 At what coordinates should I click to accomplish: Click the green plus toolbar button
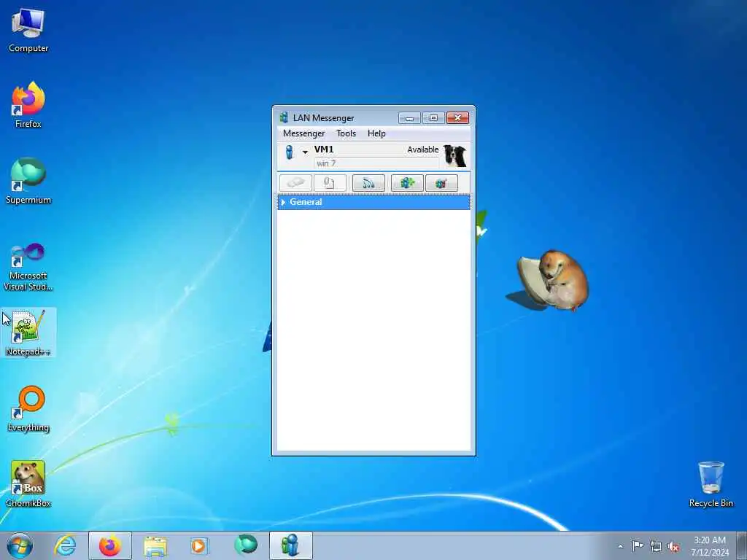[407, 183]
